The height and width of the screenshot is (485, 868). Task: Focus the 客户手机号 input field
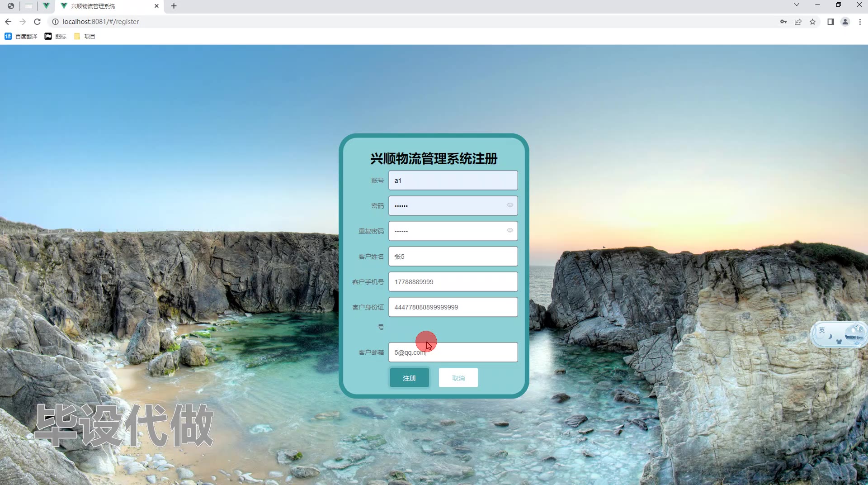point(453,281)
